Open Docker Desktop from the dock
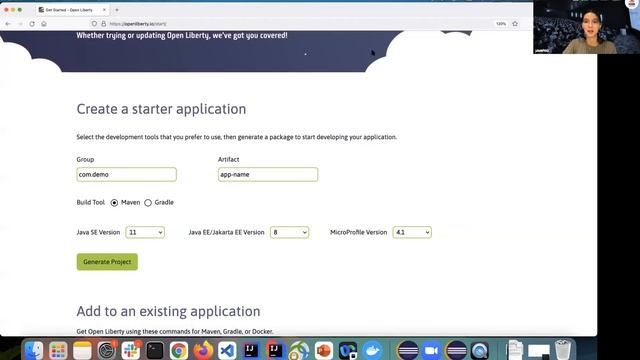 pyautogui.click(x=372, y=351)
